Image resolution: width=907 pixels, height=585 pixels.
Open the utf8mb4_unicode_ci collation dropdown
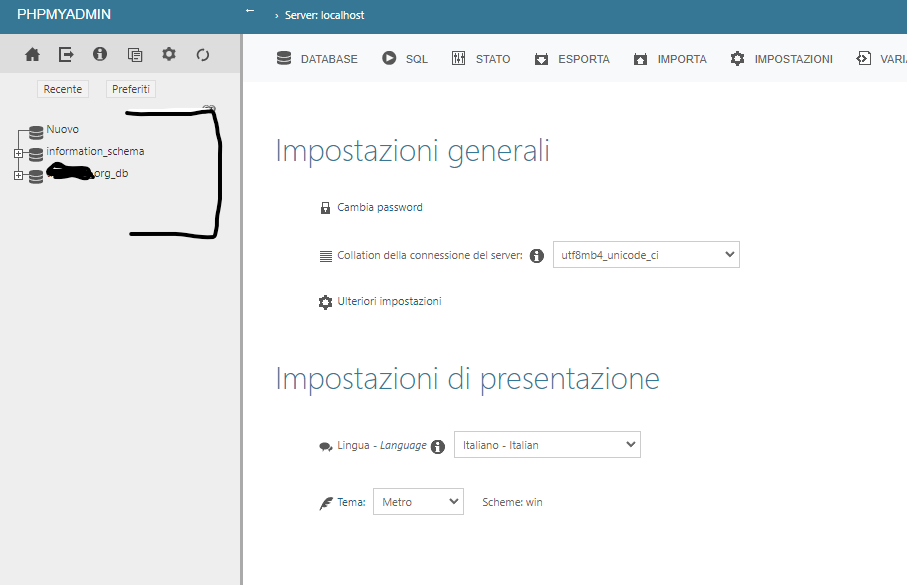[x=645, y=255]
